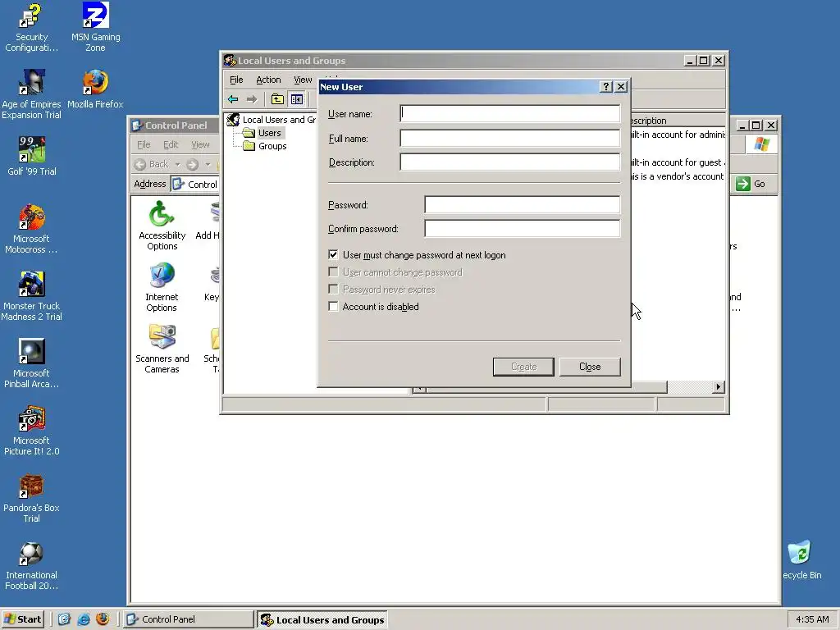
Task: Launch Age of Empires Expansion Trial icon
Action: (x=31, y=94)
